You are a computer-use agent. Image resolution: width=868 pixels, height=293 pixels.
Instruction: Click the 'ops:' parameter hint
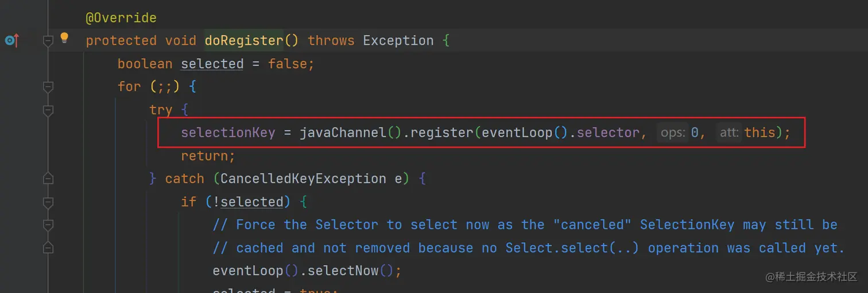point(673,133)
